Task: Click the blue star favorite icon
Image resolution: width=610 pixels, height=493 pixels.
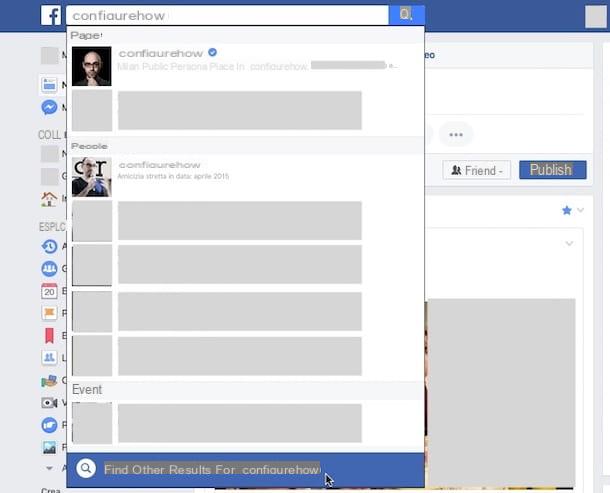Action: click(567, 211)
